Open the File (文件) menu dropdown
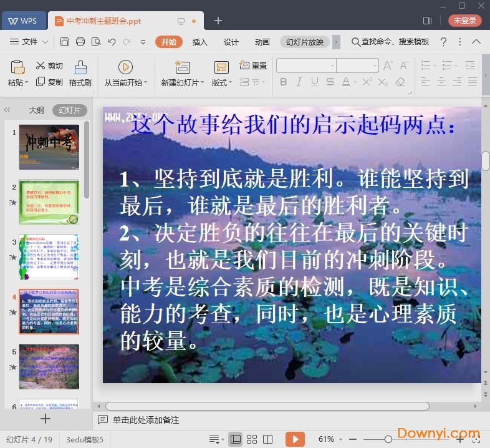The image size is (490, 448). click(29, 42)
